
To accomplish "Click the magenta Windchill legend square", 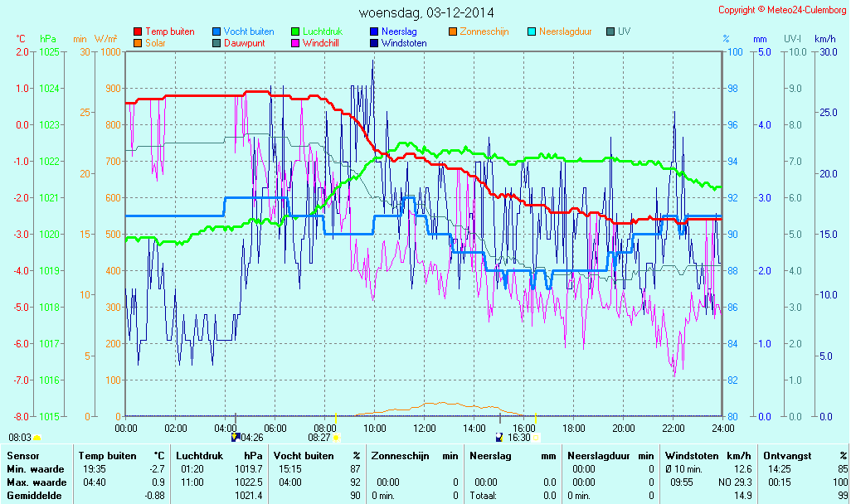I will 295,43.
